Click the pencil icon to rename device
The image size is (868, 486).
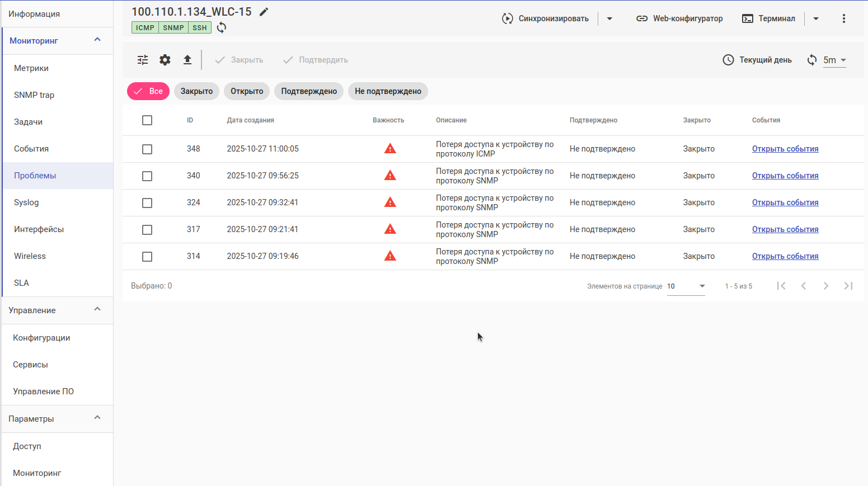tap(264, 12)
